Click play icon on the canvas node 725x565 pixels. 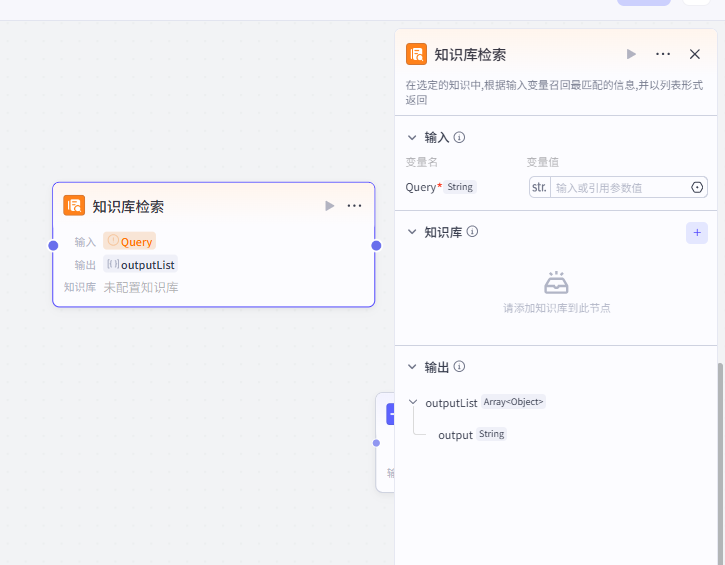330,206
